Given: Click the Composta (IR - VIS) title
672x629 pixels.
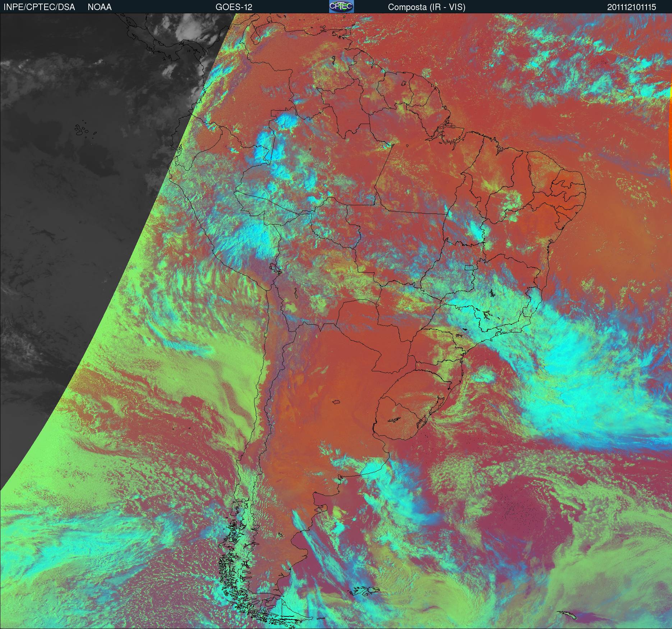Looking at the screenshot, I should click(427, 7).
